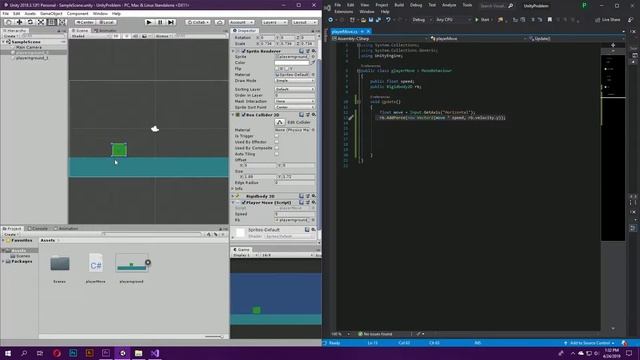Click Open File icon in Visual Studio
This screenshot has height=360, width=640.
point(363,20)
